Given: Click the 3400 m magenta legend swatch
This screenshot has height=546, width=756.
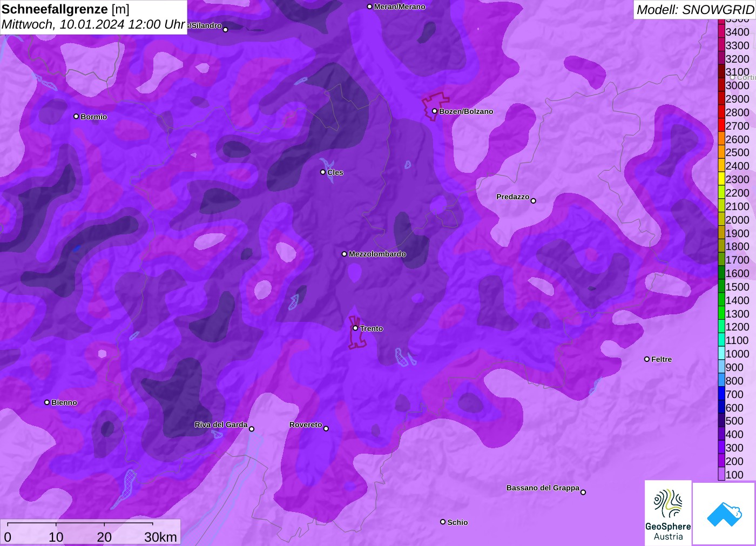Looking at the screenshot, I should pos(721,32).
